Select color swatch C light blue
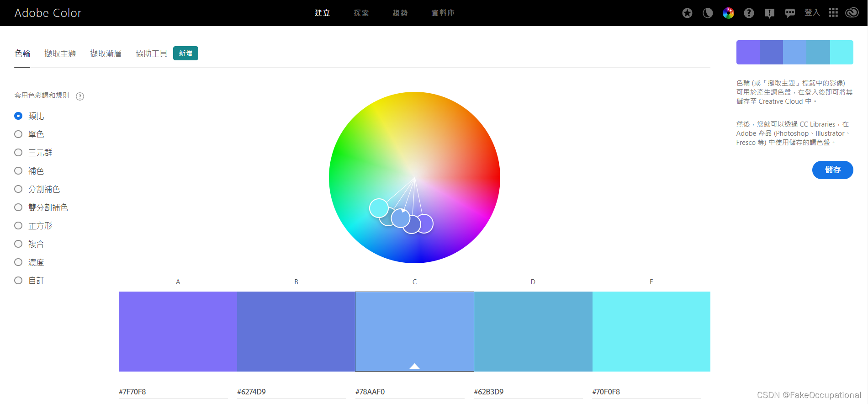This screenshot has width=868, height=404. [414, 331]
